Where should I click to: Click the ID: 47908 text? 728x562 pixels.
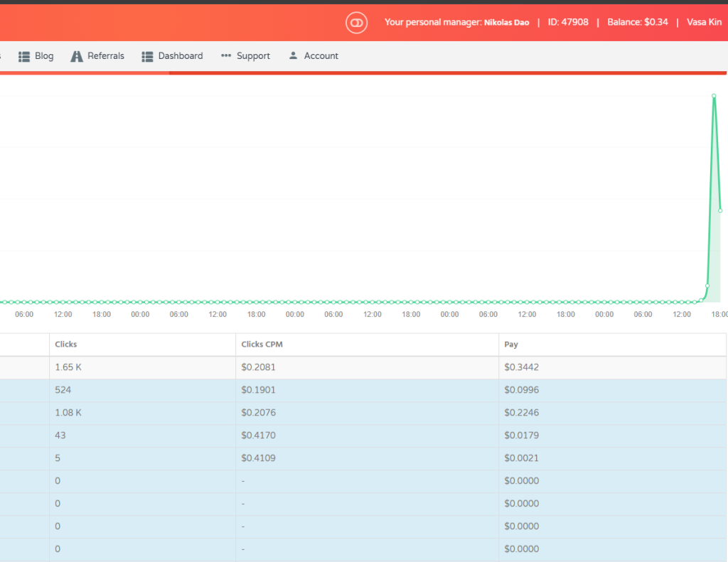568,22
